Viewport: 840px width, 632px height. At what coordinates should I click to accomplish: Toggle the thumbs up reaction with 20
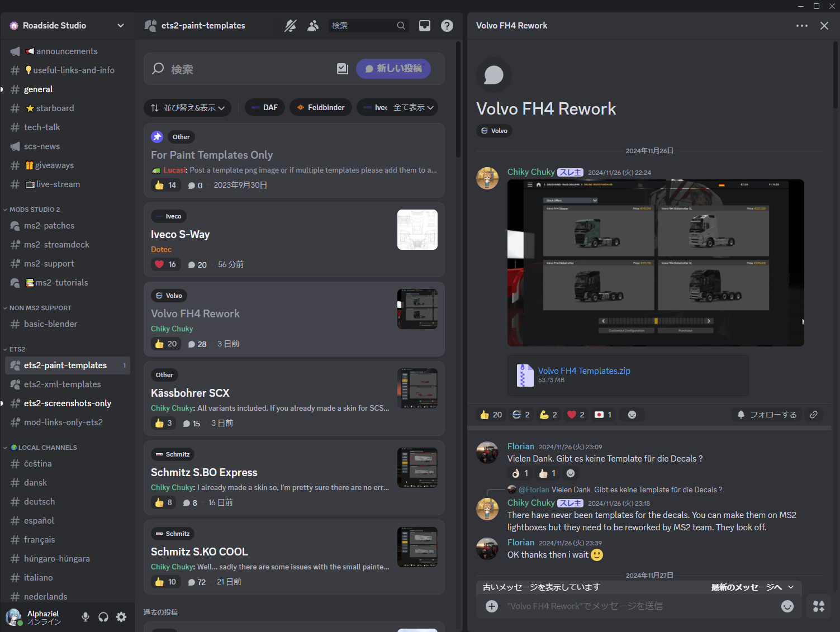pyautogui.click(x=491, y=415)
